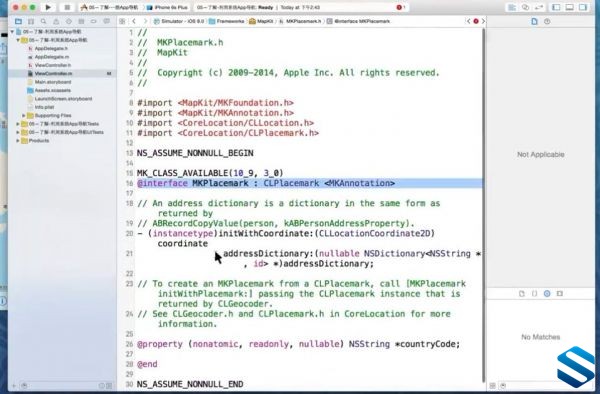Show the File inspector
The height and width of the screenshot is (394, 600).
[x=535, y=21]
